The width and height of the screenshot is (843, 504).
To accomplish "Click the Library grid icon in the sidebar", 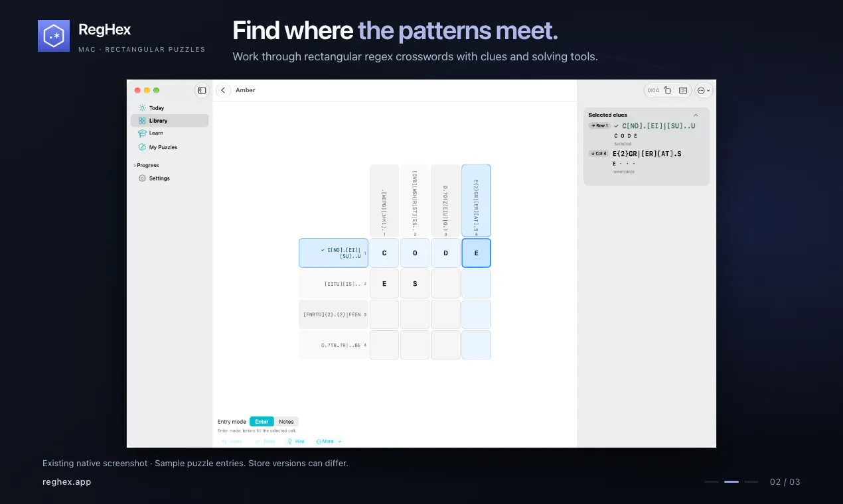I will click(142, 121).
